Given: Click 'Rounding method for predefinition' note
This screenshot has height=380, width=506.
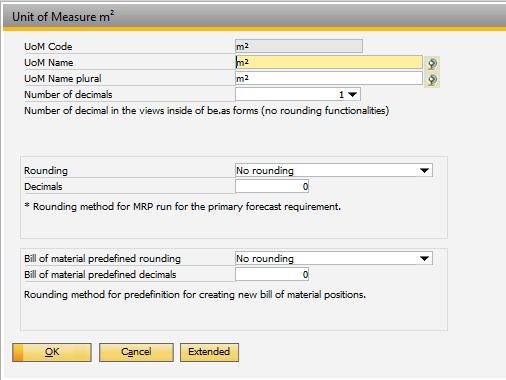Looking at the screenshot, I should tap(195, 295).
